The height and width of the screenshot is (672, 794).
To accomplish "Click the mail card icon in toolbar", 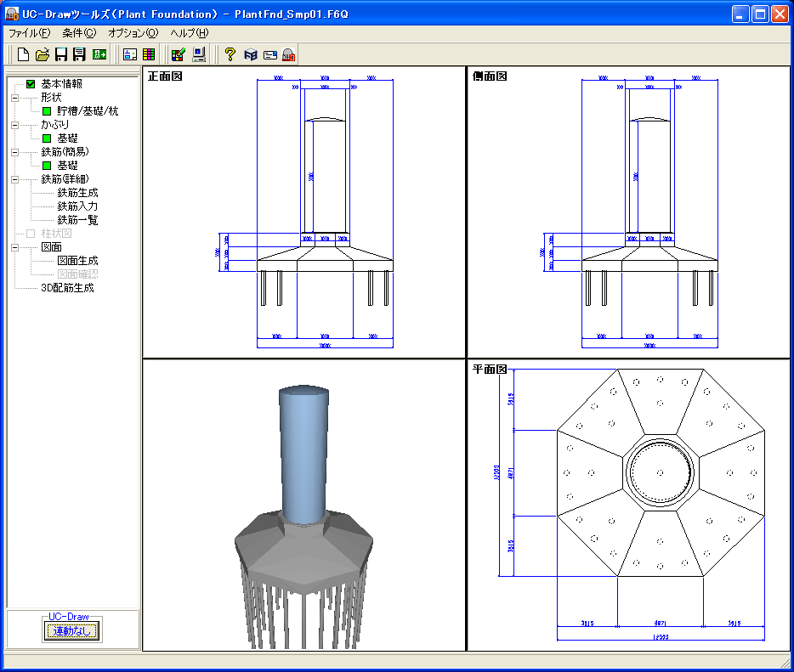I will tap(270, 54).
